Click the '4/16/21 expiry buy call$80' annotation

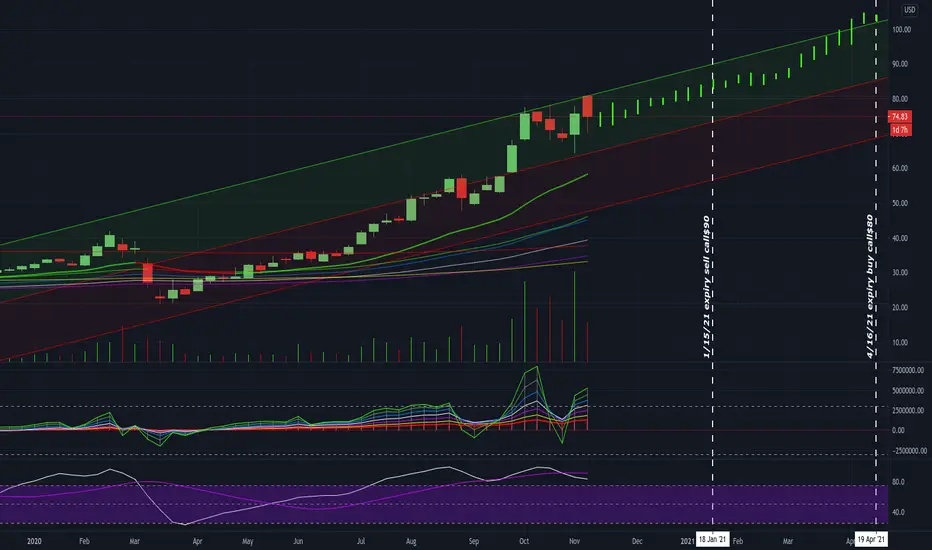(x=870, y=287)
